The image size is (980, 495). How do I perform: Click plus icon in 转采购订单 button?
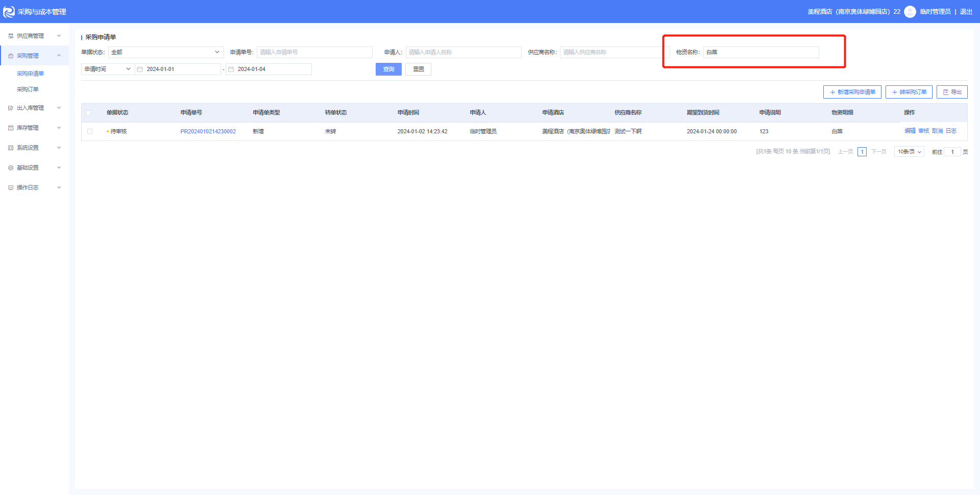[894, 92]
